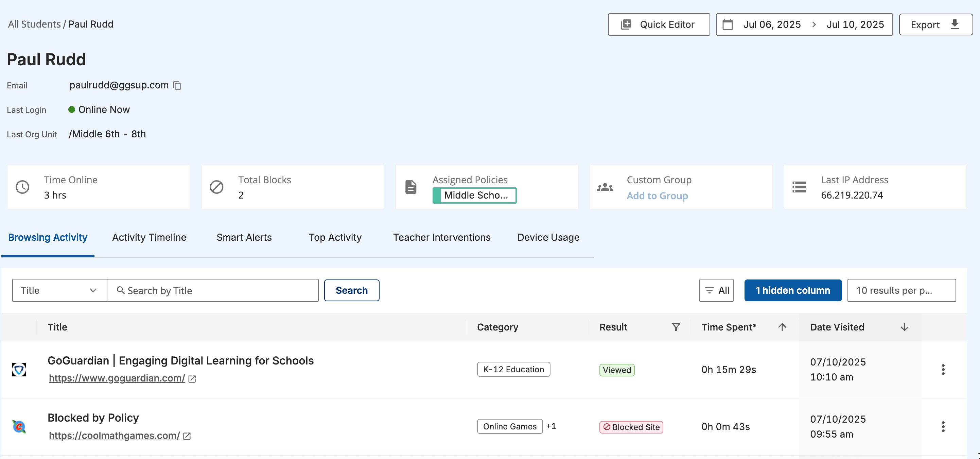
Task: Click the 07/10/2025 10:10 am date cell
Action: [838, 369]
